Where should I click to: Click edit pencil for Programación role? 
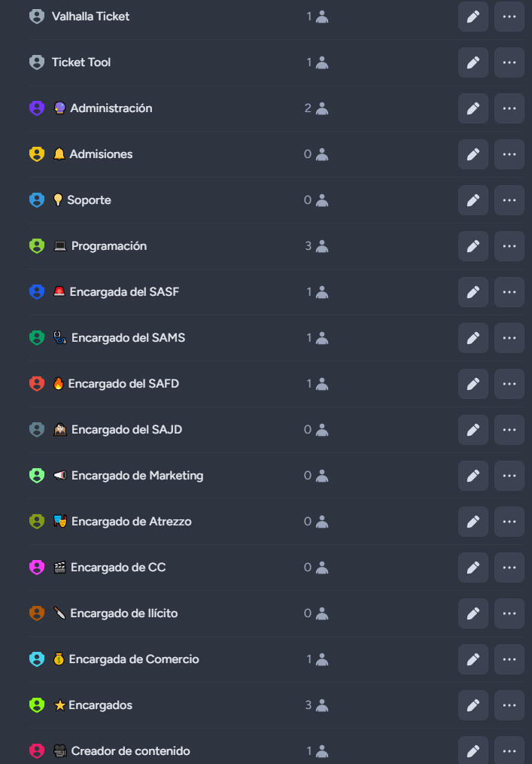click(x=473, y=246)
